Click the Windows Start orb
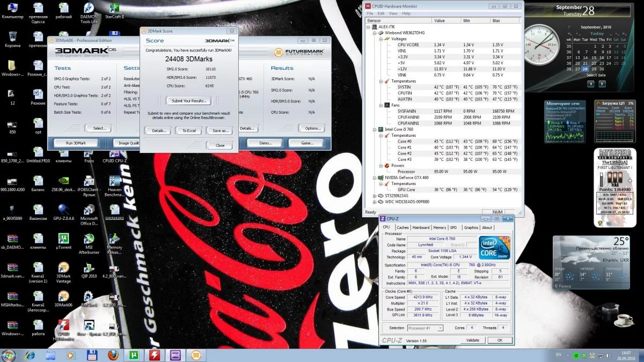 [9, 355]
